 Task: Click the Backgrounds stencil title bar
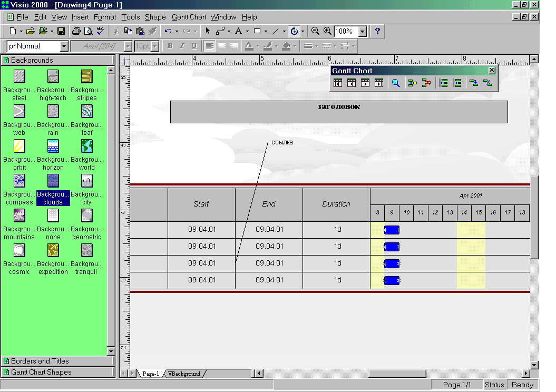coord(58,60)
